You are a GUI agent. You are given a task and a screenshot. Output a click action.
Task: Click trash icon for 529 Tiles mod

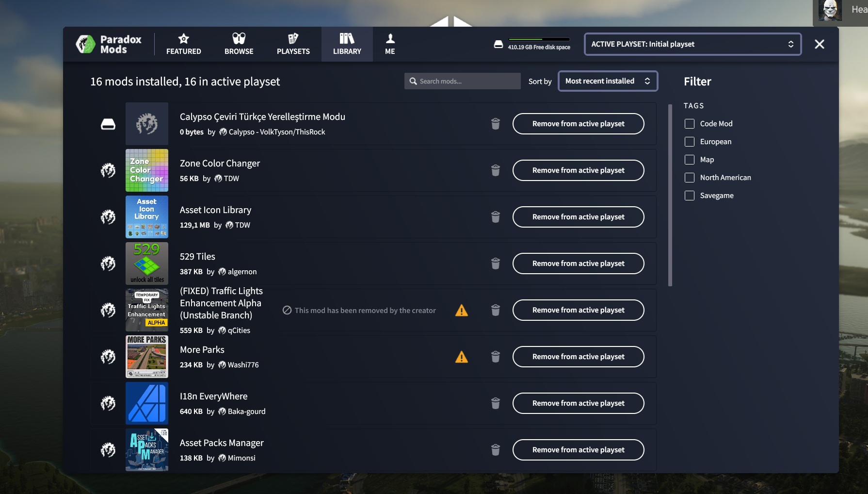(495, 263)
